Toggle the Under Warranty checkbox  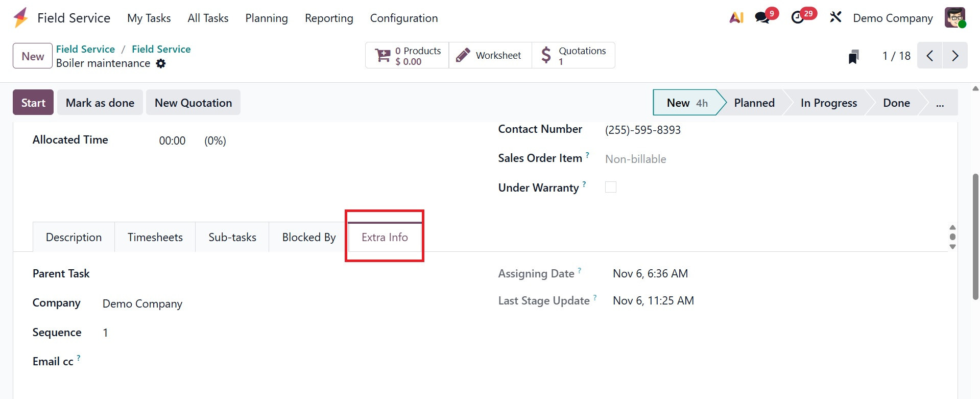point(611,187)
